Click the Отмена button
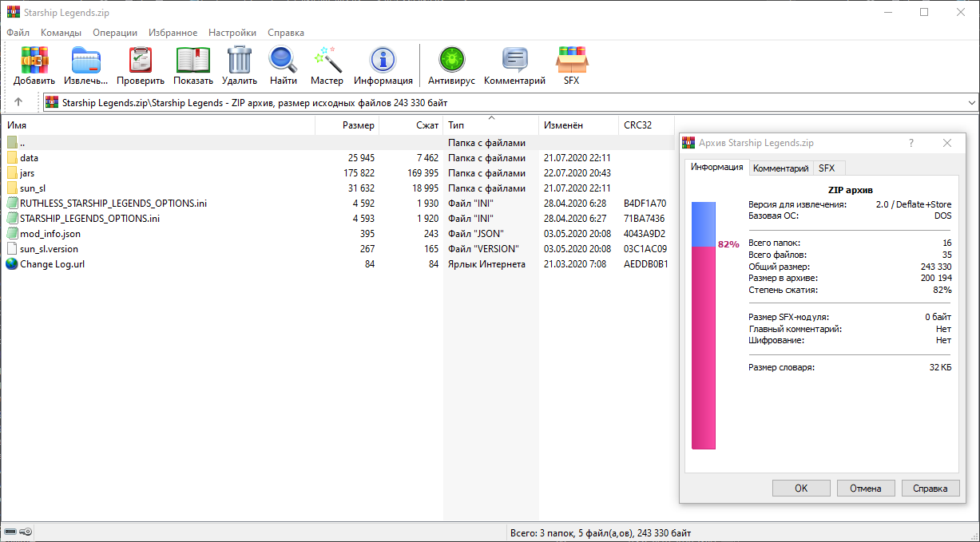 coord(866,489)
